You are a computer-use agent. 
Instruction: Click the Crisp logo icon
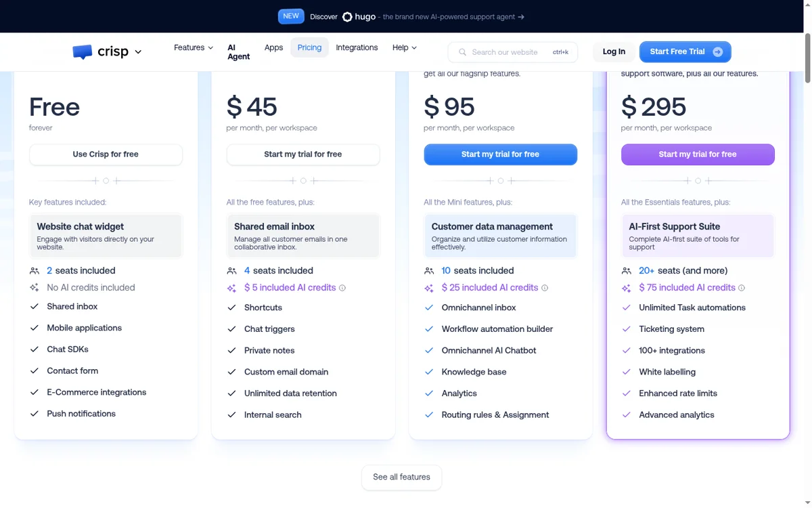82,51
